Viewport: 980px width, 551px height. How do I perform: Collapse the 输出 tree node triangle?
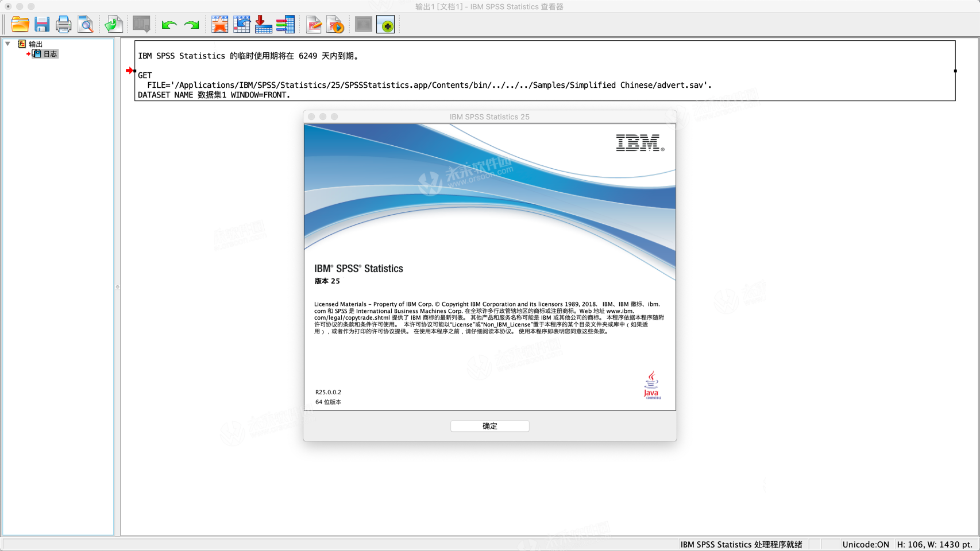point(8,44)
